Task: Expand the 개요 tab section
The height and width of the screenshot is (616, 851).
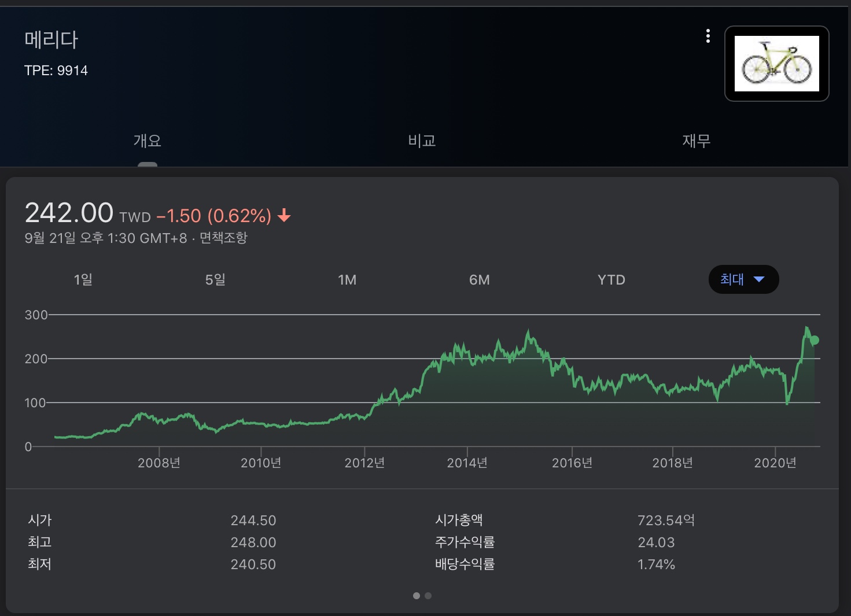Action: tap(148, 141)
